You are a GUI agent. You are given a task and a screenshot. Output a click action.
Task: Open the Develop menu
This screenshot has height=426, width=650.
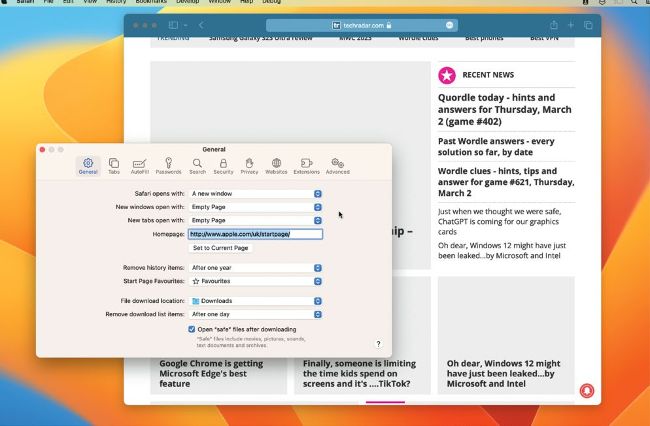pos(187,2)
